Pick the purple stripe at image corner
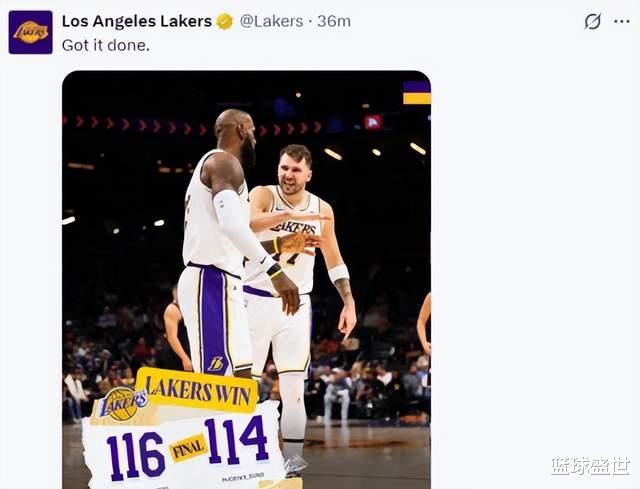The height and width of the screenshot is (489, 640). click(417, 87)
